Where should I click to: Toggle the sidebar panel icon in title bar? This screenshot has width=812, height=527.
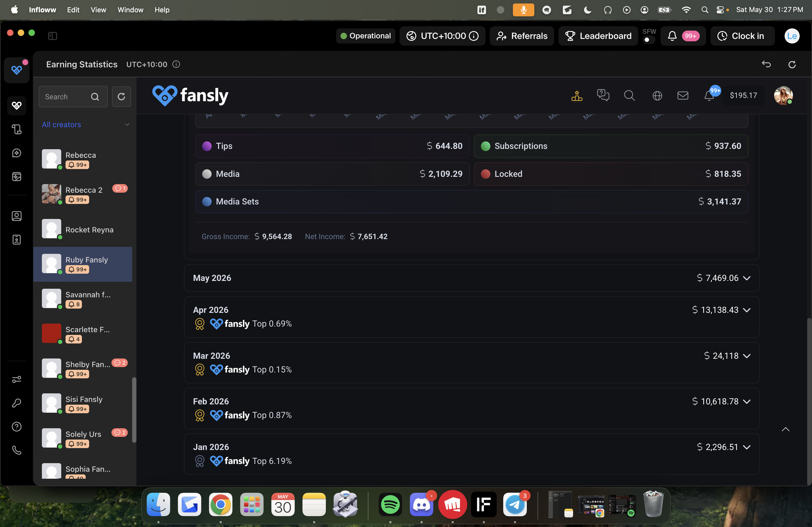[x=53, y=36]
